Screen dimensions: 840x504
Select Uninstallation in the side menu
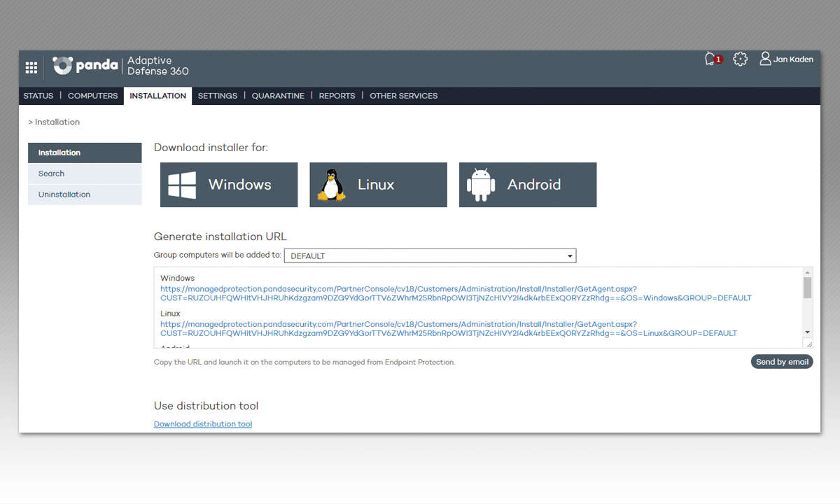click(x=85, y=195)
